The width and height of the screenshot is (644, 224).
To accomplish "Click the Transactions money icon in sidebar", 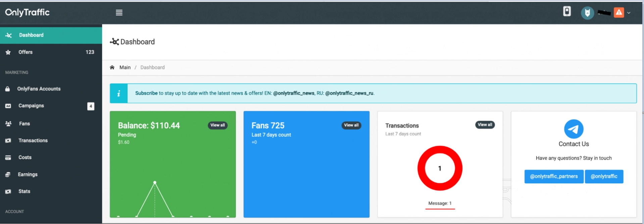I will pyautogui.click(x=8, y=141).
